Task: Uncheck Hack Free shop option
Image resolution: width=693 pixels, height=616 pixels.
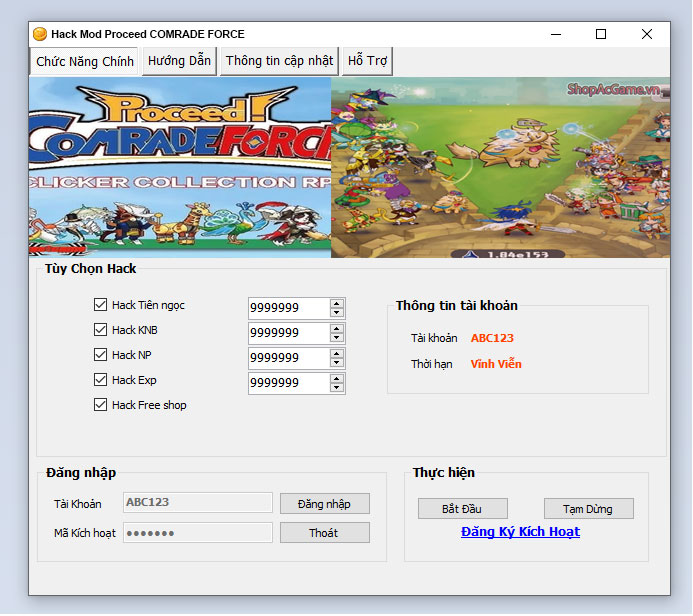Action: click(x=100, y=405)
